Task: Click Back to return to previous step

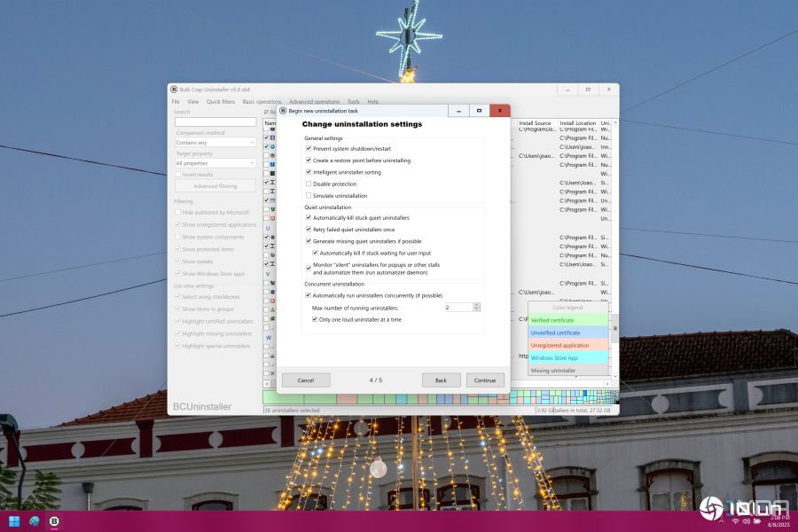Action: tap(441, 380)
